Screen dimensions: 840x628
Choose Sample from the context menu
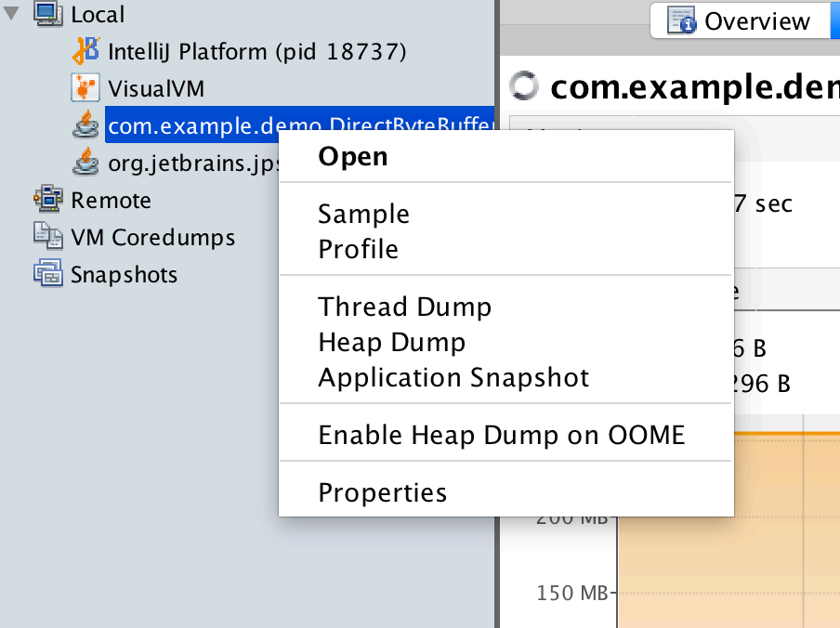(506, 214)
